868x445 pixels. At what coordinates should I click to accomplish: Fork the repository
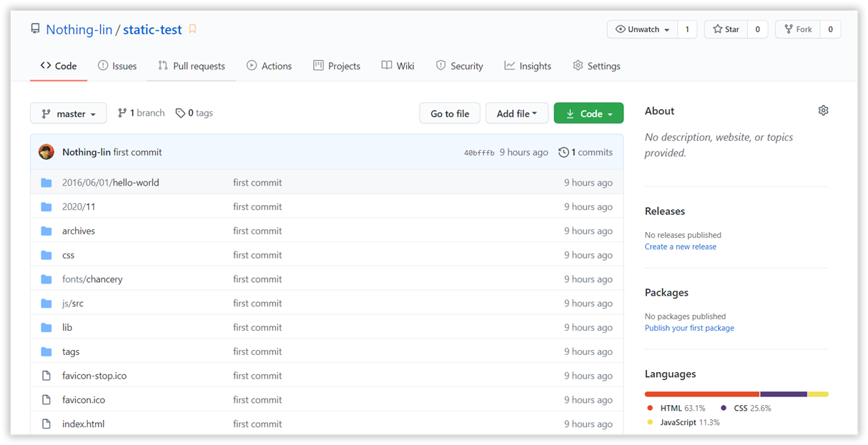(x=798, y=29)
